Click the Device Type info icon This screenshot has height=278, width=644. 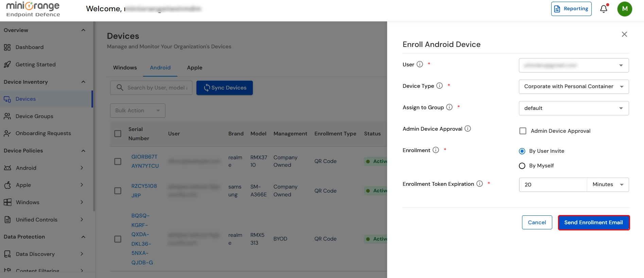tap(439, 86)
